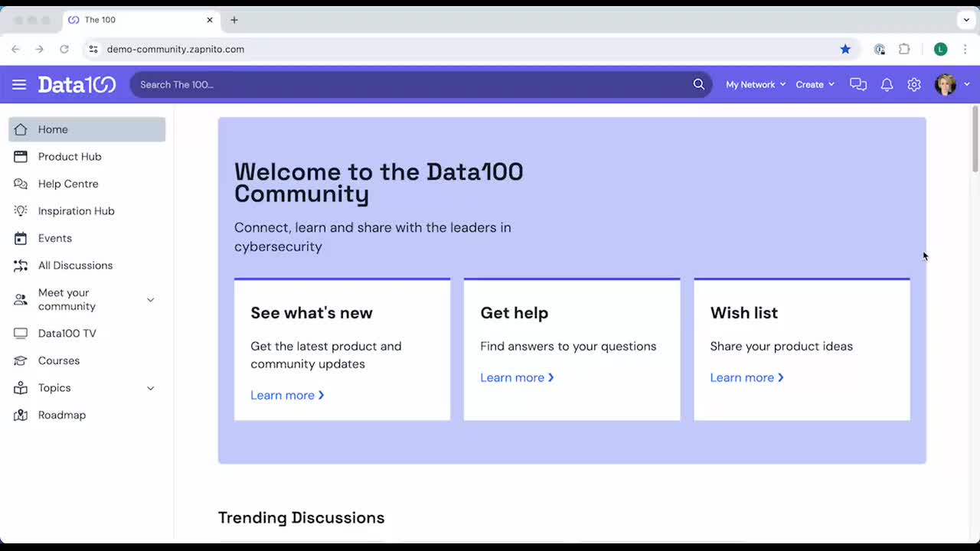Click Learn more under Wish list
Viewport: 980px width, 551px height.
[x=746, y=377]
